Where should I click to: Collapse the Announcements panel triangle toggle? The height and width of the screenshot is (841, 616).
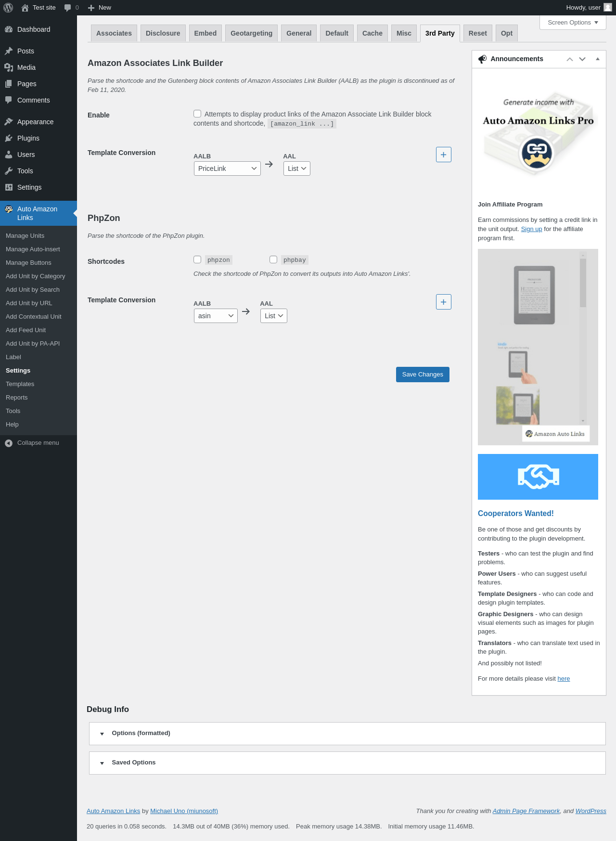point(598,59)
